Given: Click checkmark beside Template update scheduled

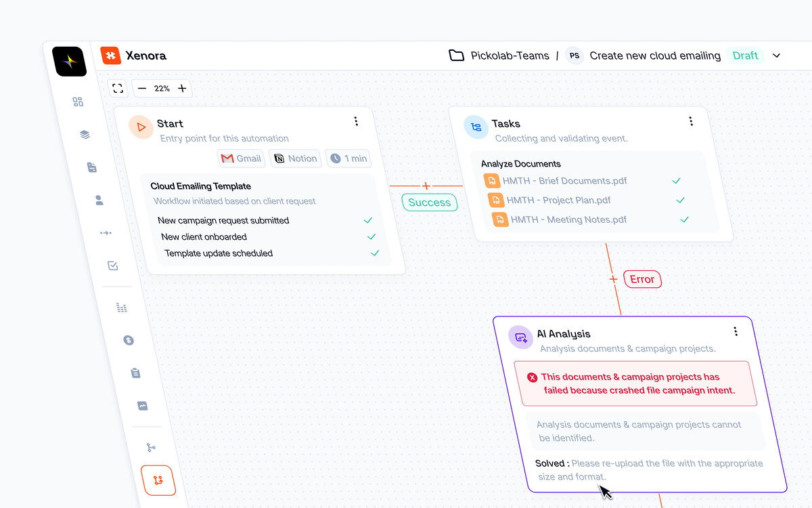Looking at the screenshot, I should point(375,253).
